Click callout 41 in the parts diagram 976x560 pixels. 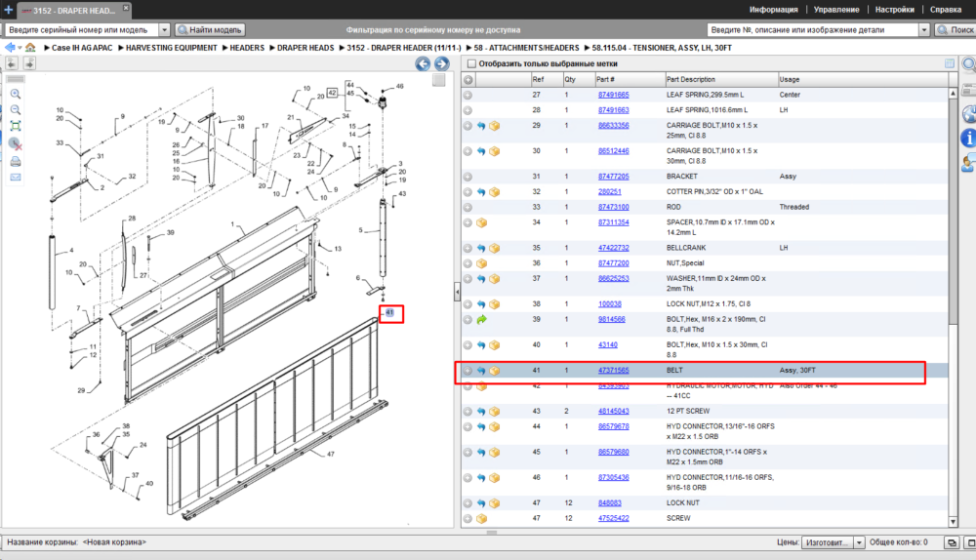[x=389, y=313]
